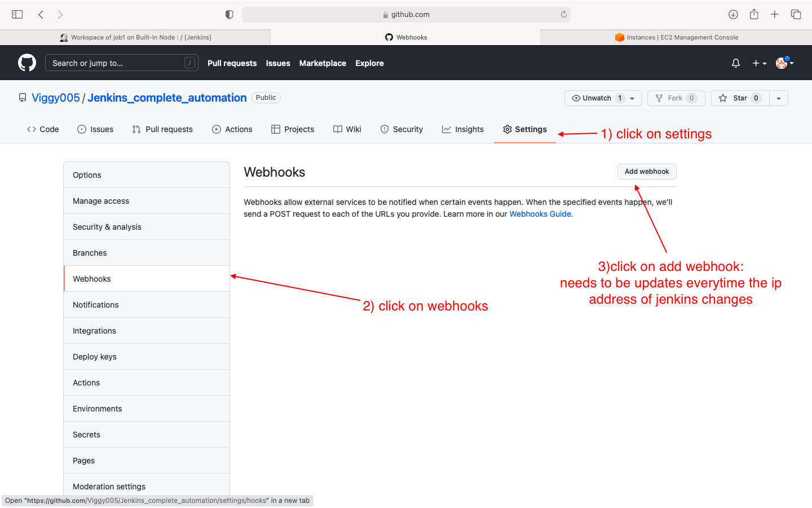Open Security & analysis settings
The height and width of the screenshot is (508, 812).
pos(147,227)
